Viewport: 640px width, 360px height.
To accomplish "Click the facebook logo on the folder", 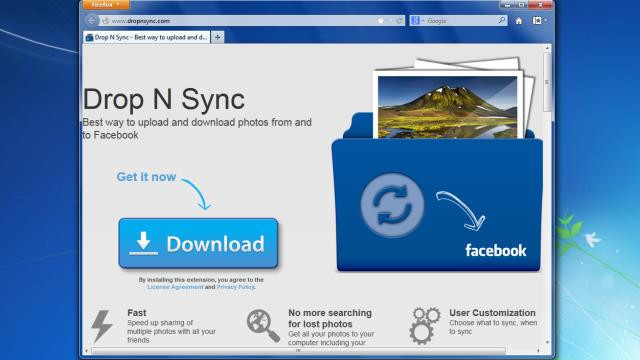I will (496, 250).
